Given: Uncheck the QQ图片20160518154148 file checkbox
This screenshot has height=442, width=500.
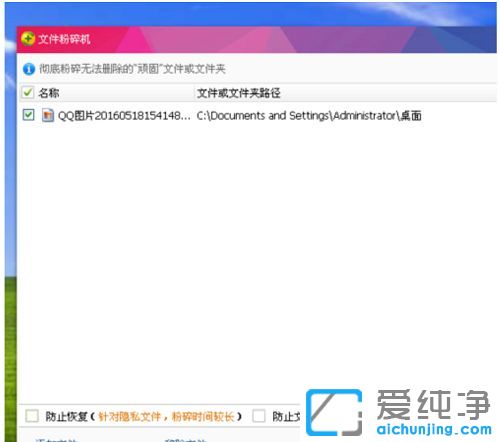Looking at the screenshot, I should (x=28, y=115).
